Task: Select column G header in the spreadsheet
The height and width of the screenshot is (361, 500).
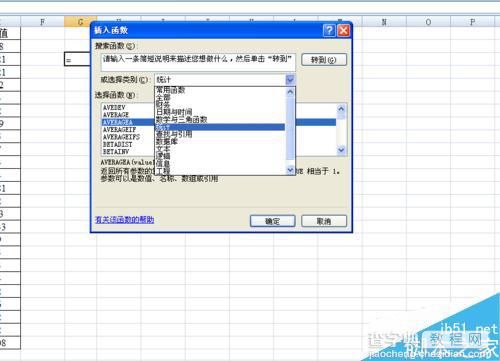Action: [x=80, y=22]
